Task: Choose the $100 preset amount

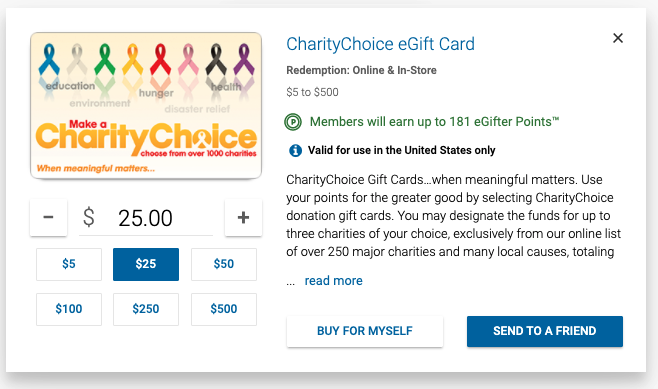Action: (69, 309)
